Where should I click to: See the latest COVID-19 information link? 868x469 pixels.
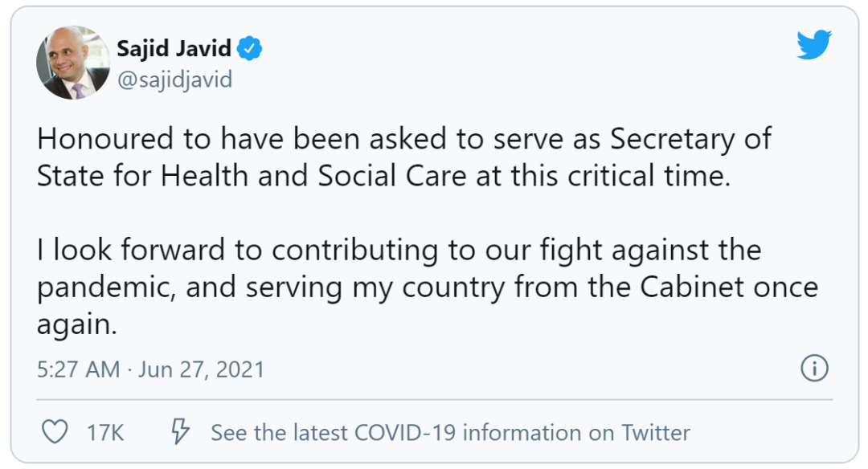coord(450,434)
